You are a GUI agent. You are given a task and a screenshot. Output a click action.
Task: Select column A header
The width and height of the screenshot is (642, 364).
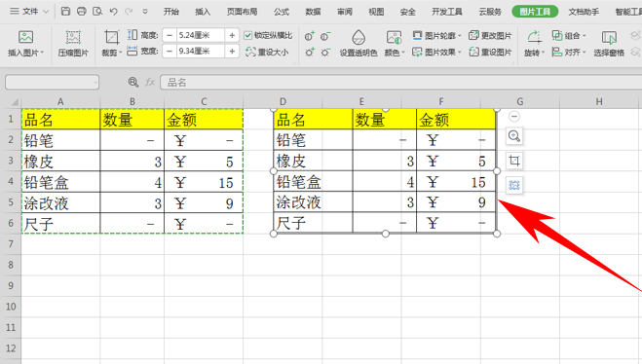pos(60,101)
